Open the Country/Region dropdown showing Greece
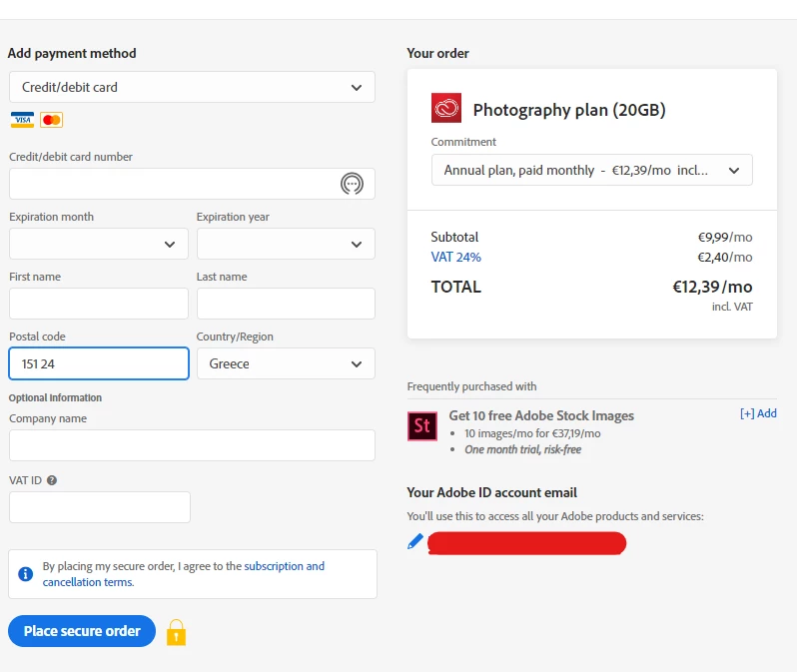Screen dimensions: 797x672 point(286,363)
